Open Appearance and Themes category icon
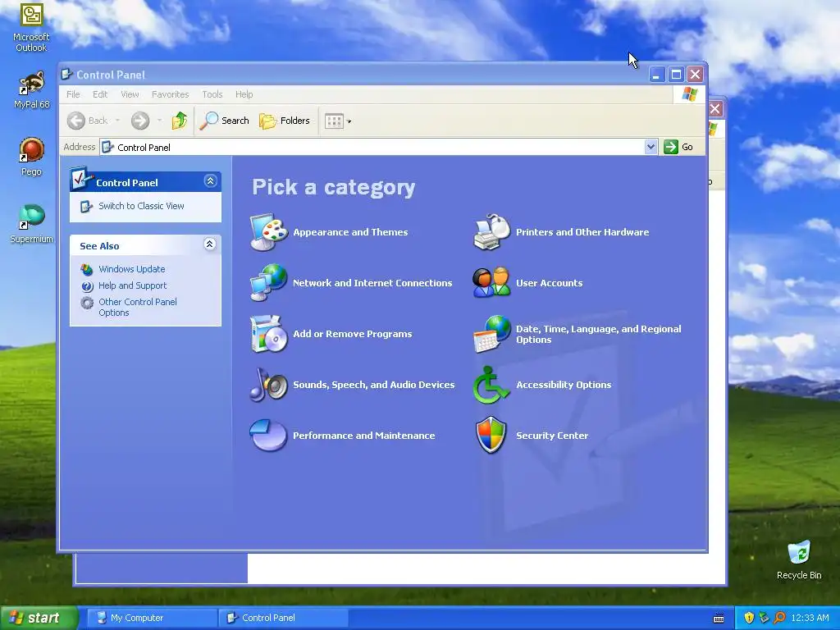The height and width of the screenshot is (630, 840). (269, 232)
